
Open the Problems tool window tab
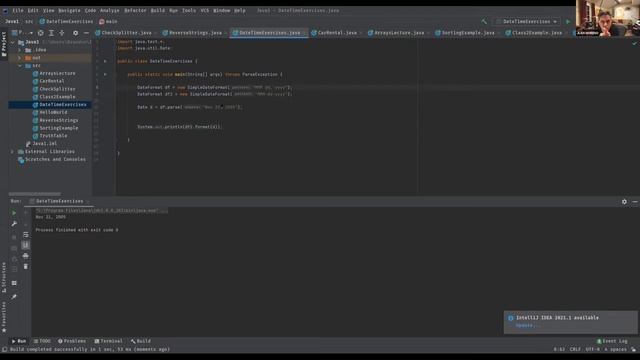(72, 341)
